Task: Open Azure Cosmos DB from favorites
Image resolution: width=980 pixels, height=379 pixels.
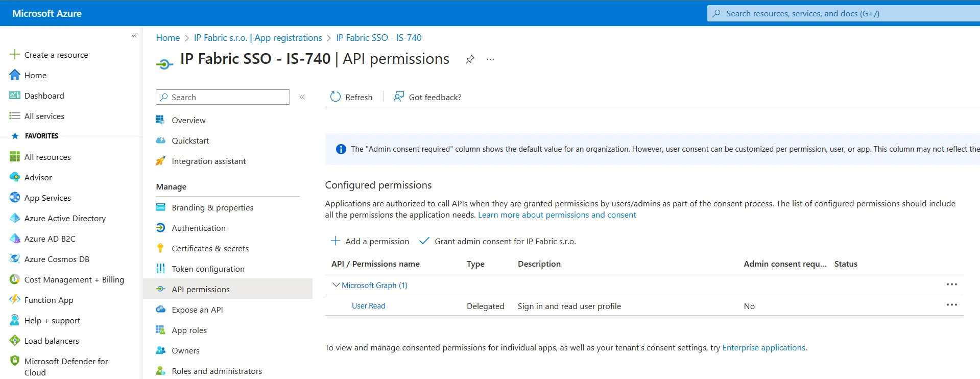Action: tap(56, 259)
